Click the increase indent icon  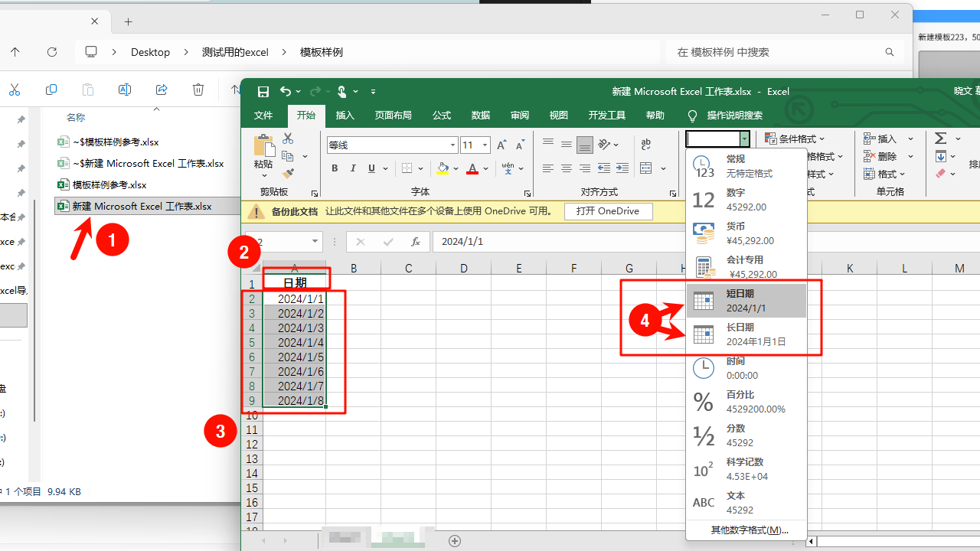622,168
